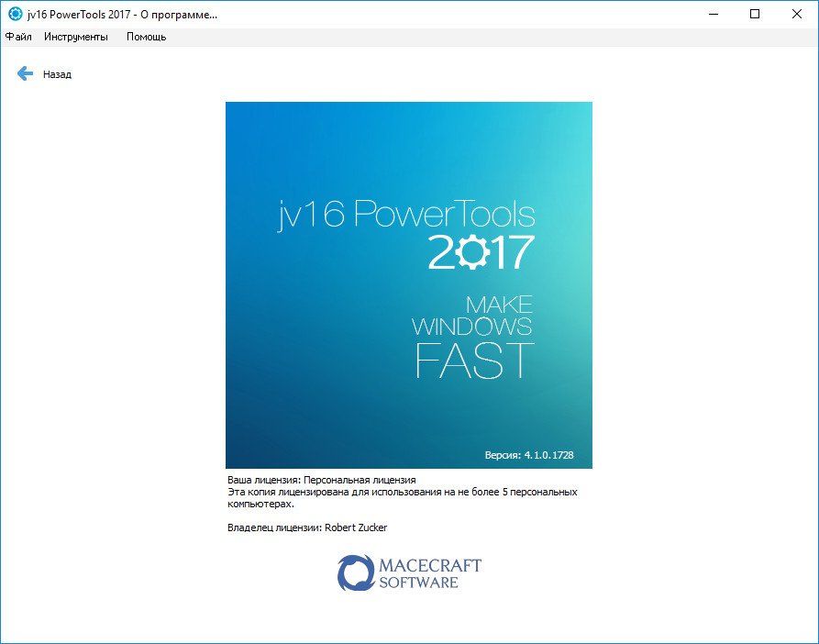
Task: Minimize the jv16 PowerTools window
Action: click(714, 14)
